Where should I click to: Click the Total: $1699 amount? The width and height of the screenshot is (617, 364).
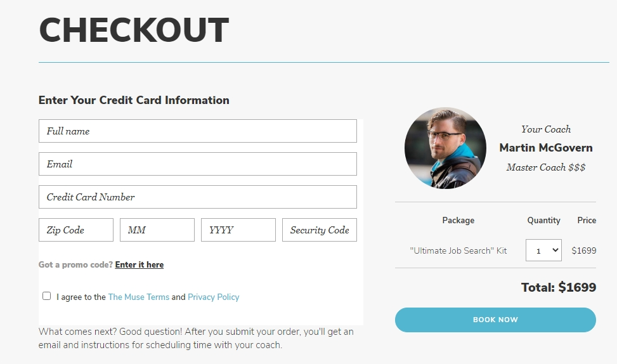[559, 287]
